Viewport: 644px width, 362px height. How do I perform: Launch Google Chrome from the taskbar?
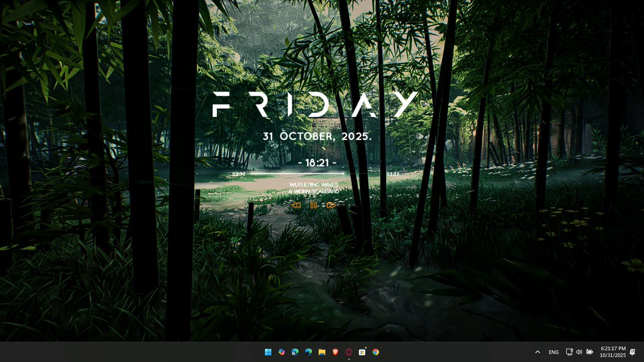pyautogui.click(x=376, y=352)
